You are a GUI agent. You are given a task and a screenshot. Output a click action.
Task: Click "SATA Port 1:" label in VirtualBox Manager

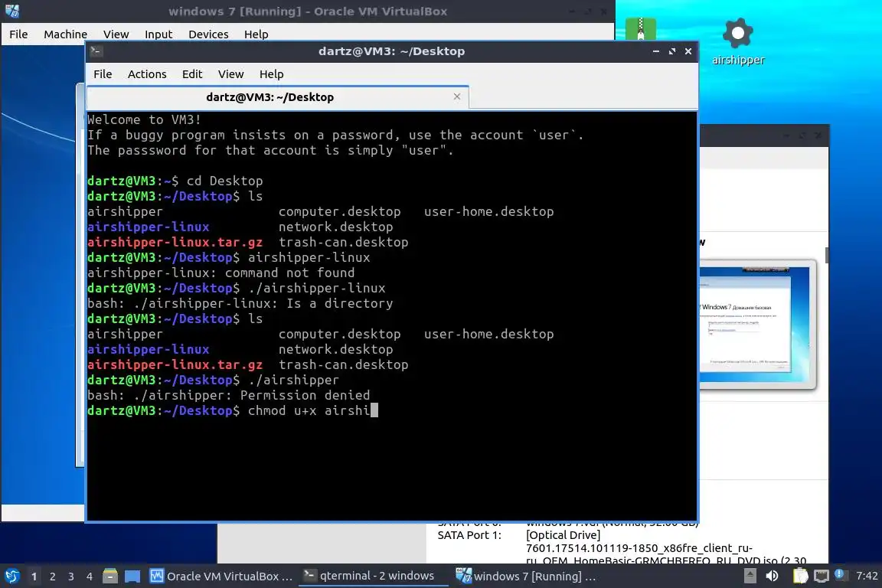point(469,535)
